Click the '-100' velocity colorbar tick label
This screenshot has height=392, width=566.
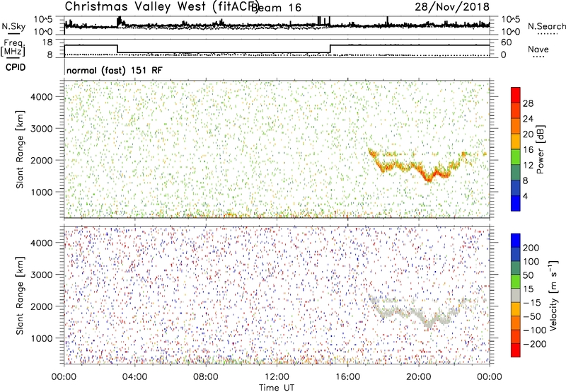coord(534,330)
